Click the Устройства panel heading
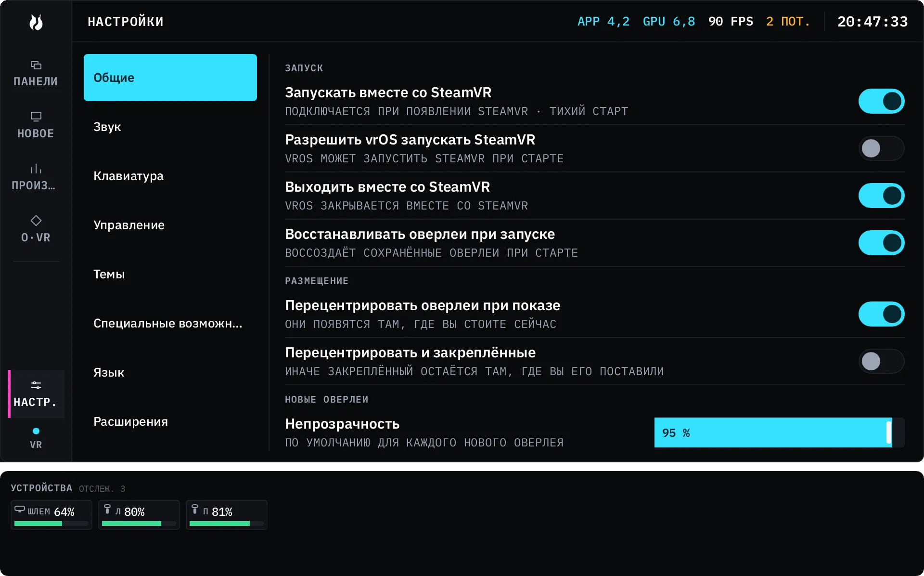This screenshot has width=924, height=576. (41, 488)
